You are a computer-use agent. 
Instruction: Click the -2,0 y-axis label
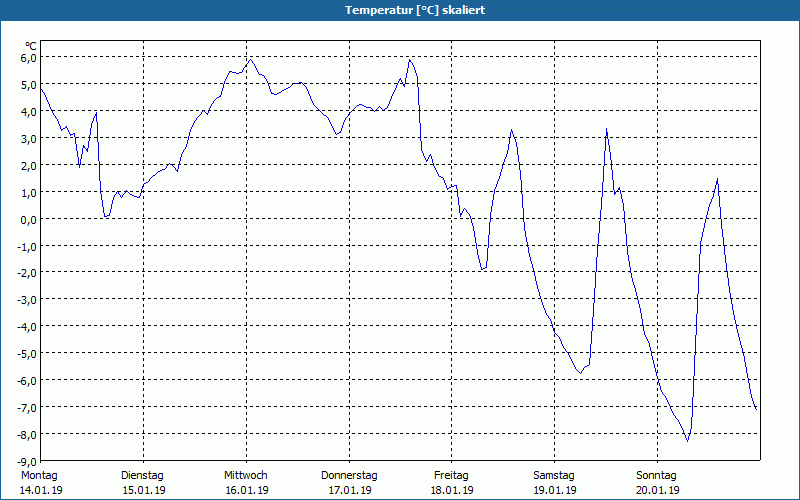click(x=28, y=274)
